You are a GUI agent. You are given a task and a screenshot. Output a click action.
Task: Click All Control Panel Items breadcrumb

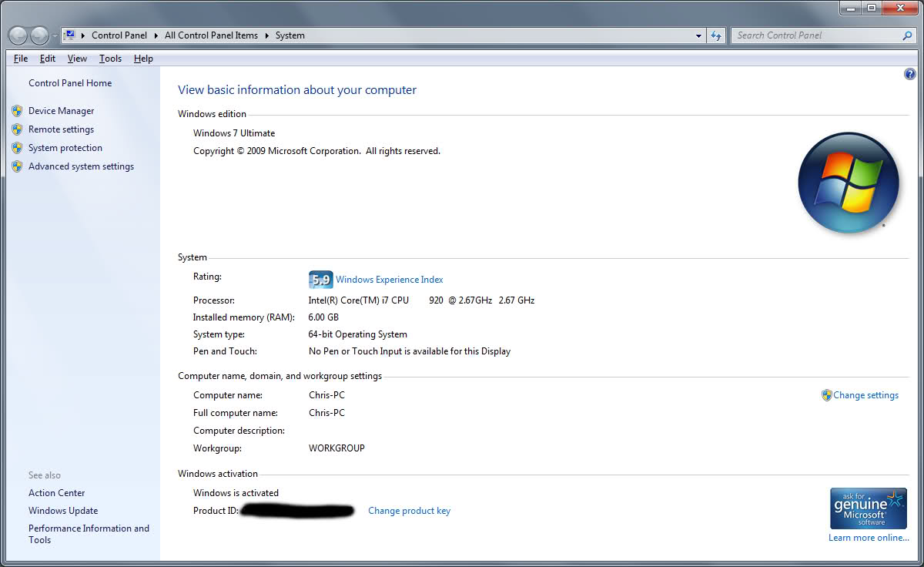tap(211, 35)
